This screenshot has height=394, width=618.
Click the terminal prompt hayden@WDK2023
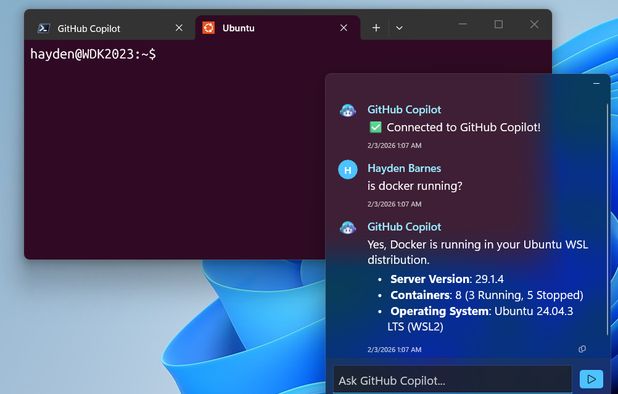tap(93, 54)
